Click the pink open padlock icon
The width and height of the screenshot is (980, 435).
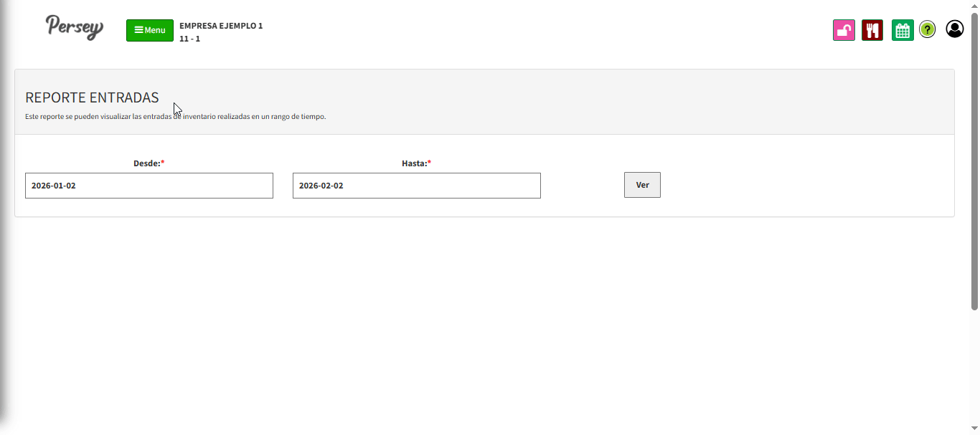pos(844,30)
